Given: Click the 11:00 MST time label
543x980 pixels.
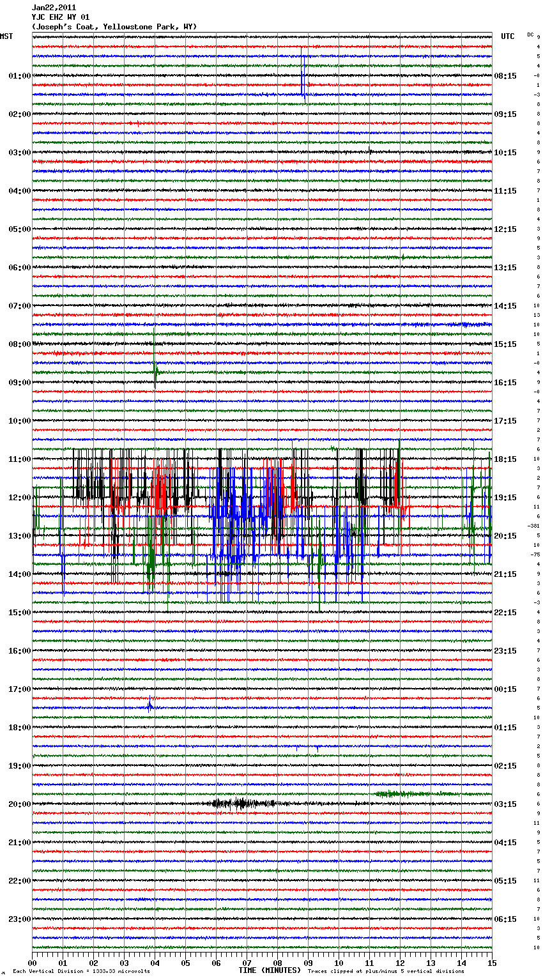Looking at the screenshot, I should (x=19, y=459).
